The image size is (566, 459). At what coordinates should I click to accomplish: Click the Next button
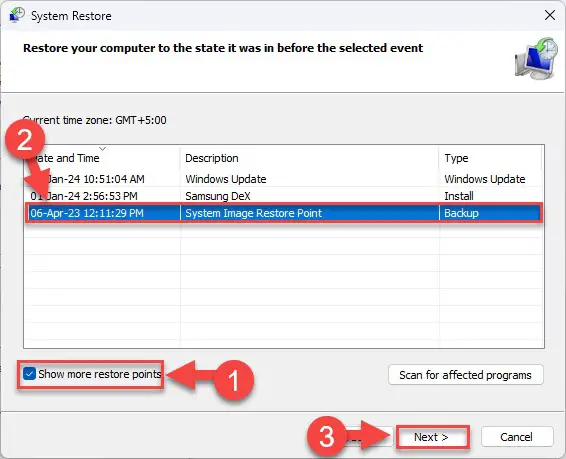[x=431, y=437]
